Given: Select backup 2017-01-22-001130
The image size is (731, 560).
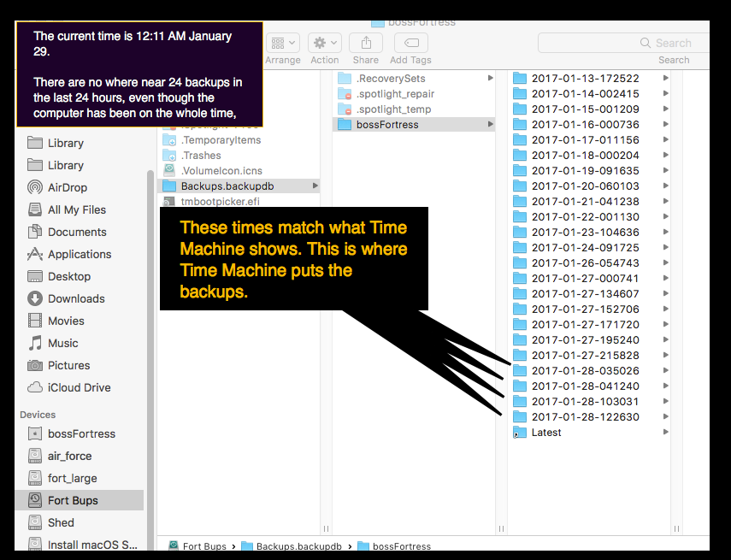Looking at the screenshot, I should coord(590,217).
